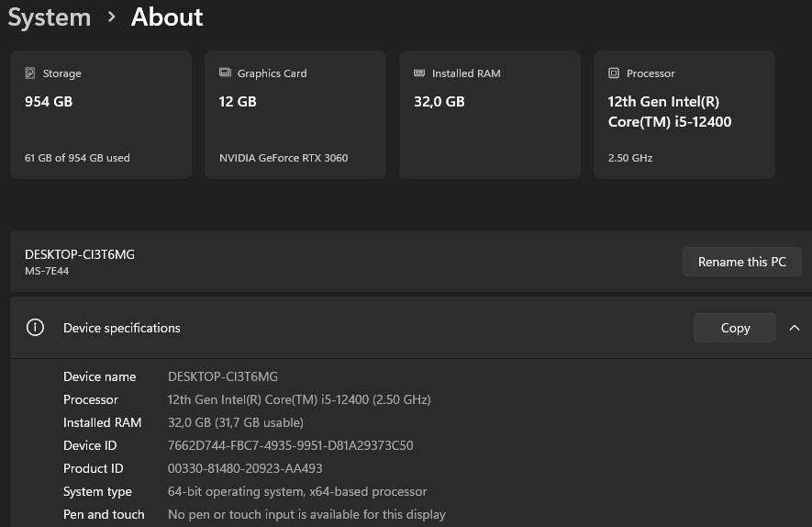The width and height of the screenshot is (812, 527).
Task: Click the 32,0 GB value in RAM card
Action: pyautogui.click(x=439, y=102)
